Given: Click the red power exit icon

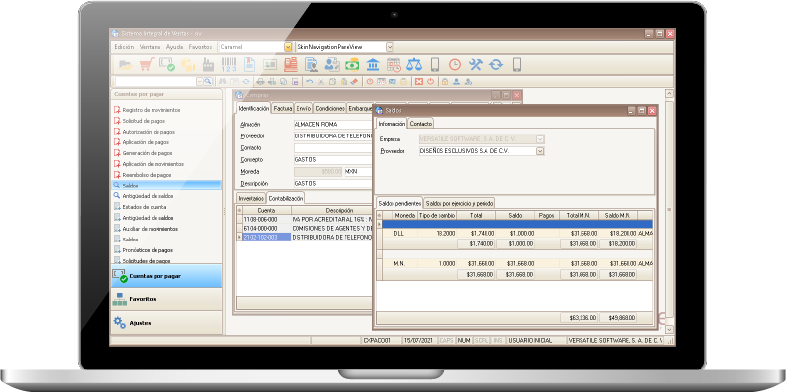Looking at the screenshot, I should [x=430, y=81].
